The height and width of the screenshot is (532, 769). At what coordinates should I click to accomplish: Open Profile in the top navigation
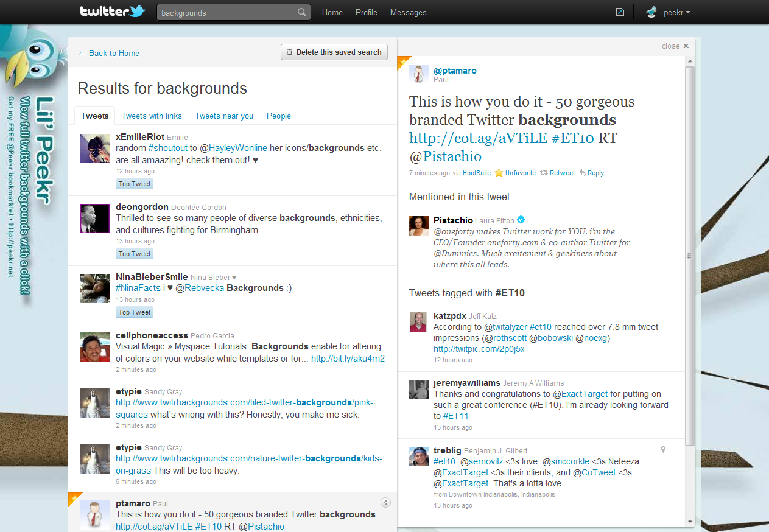pyautogui.click(x=367, y=12)
